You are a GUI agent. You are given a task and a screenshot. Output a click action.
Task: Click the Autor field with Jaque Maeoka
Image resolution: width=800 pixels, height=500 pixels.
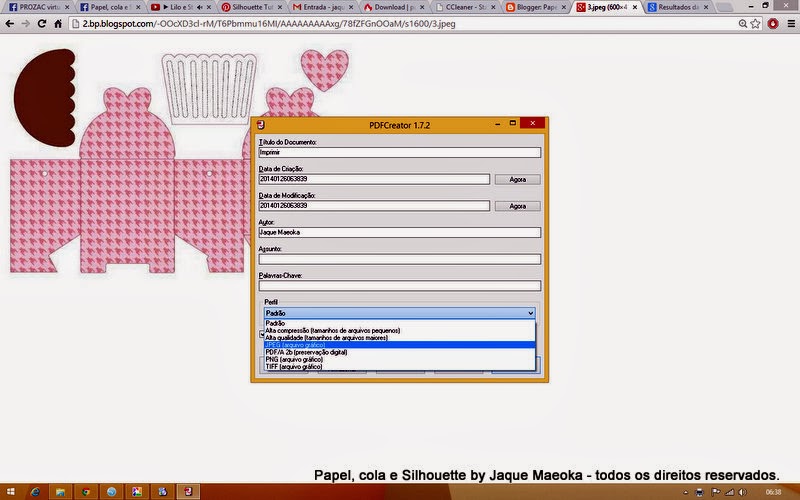click(399, 232)
